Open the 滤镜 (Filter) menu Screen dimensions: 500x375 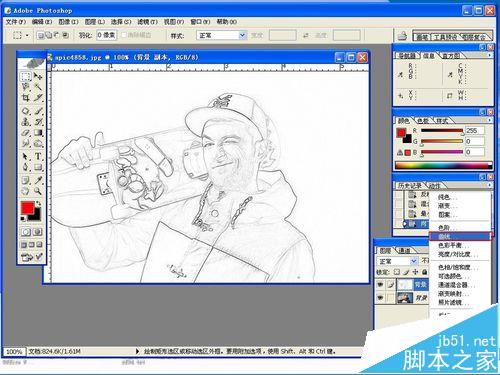click(148, 22)
